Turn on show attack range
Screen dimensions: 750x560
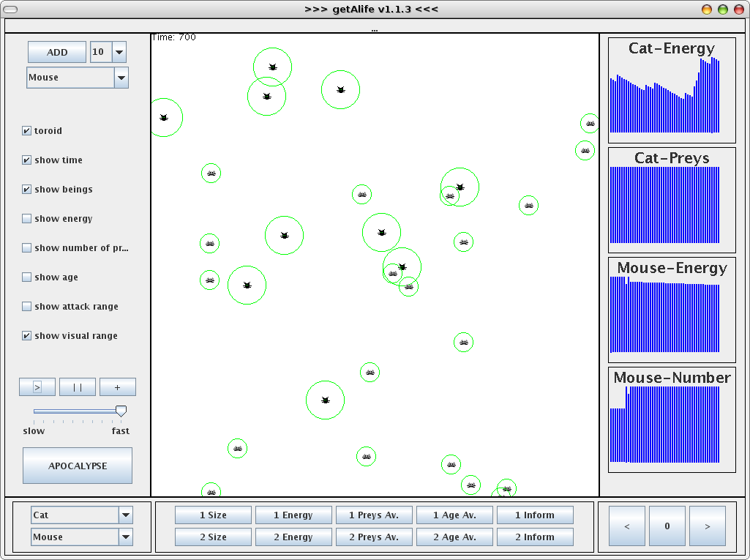(x=27, y=306)
